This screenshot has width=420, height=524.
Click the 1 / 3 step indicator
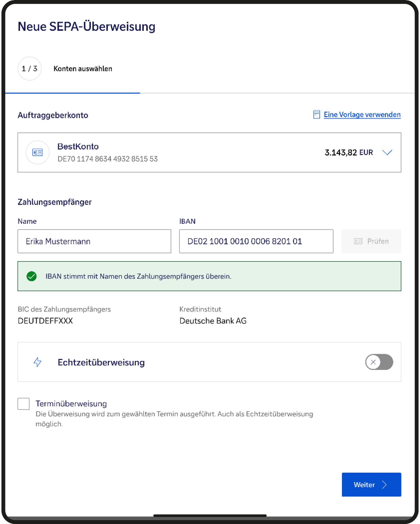pyautogui.click(x=29, y=69)
